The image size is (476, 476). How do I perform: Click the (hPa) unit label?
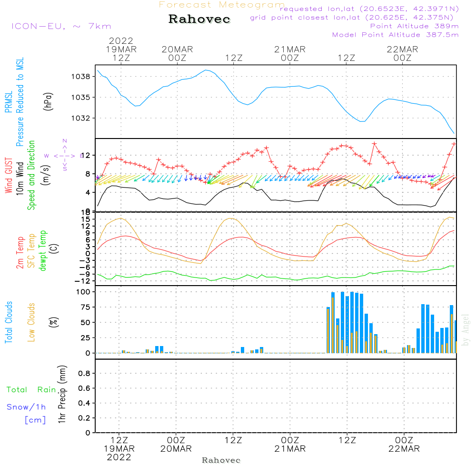[48, 101]
